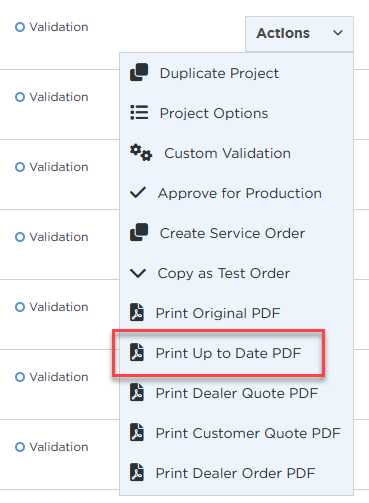The height and width of the screenshot is (503, 369).
Task: Select the Copy as Test Order text
Action: click(x=224, y=273)
